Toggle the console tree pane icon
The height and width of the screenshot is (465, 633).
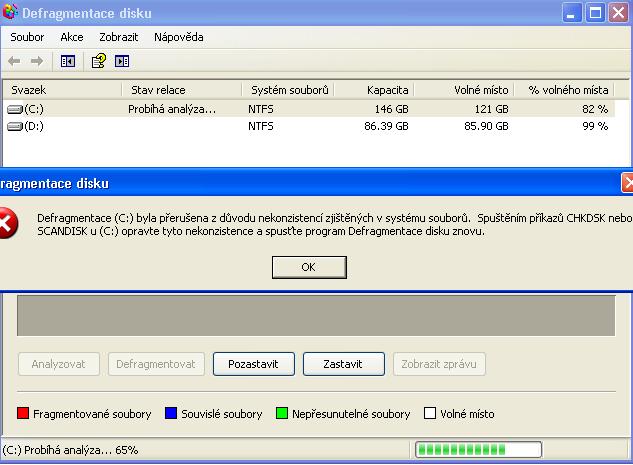tap(68, 61)
